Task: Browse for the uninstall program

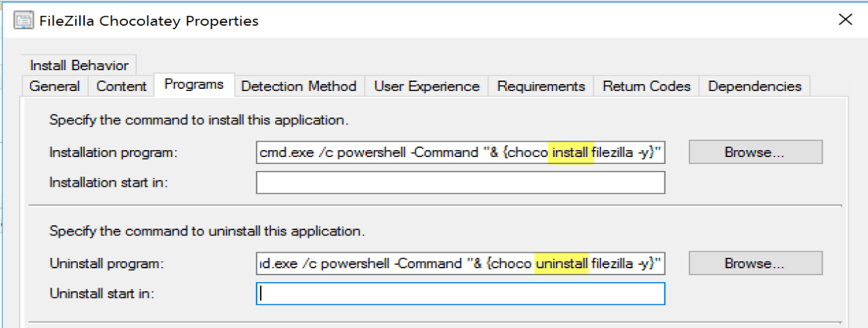Action: [x=755, y=263]
